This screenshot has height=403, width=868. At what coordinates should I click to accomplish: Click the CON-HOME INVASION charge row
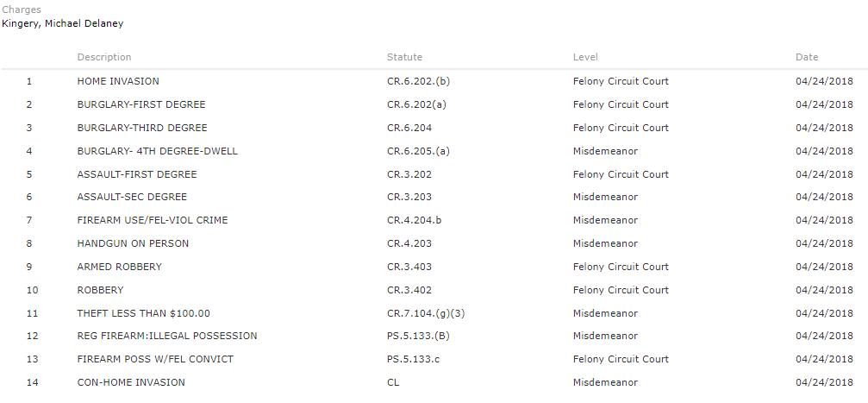tap(131, 382)
